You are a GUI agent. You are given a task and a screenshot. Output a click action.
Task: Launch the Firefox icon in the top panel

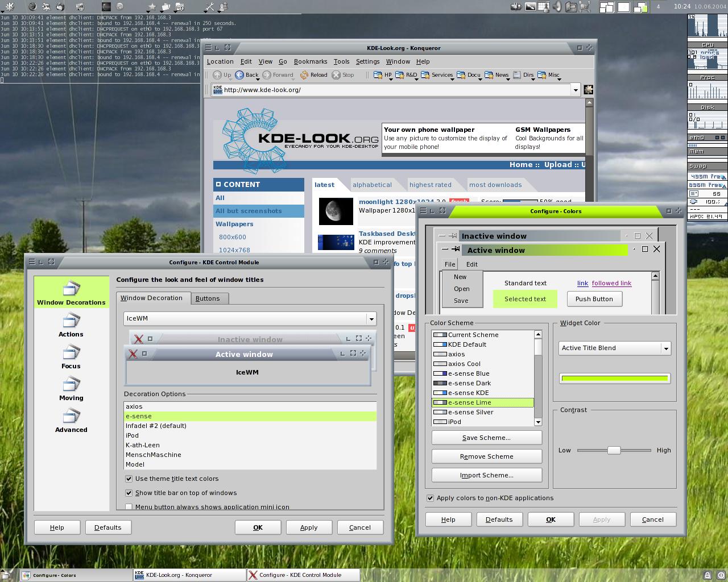coord(32,7)
